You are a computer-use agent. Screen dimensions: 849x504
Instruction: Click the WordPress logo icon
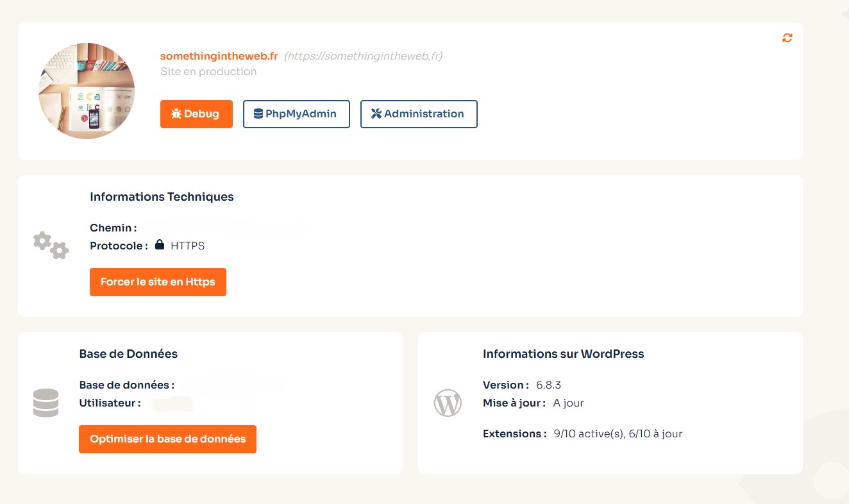click(448, 403)
